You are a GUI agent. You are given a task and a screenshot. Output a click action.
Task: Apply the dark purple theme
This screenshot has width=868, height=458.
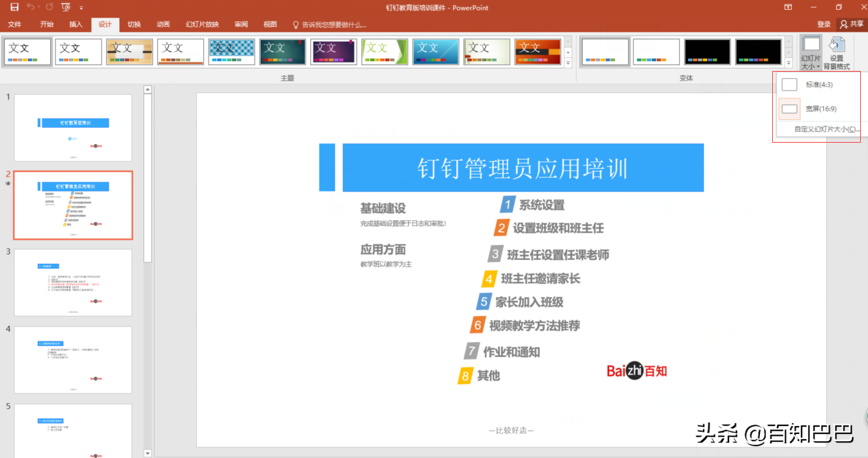tap(334, 51)
